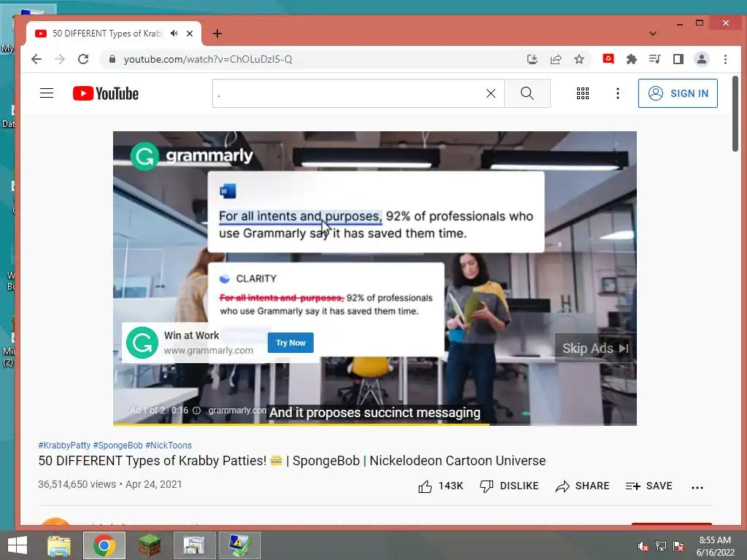The image size is (747, 560).
Task: Click the page vertical scrollbar thumb
Action: [x=735, y=114]
